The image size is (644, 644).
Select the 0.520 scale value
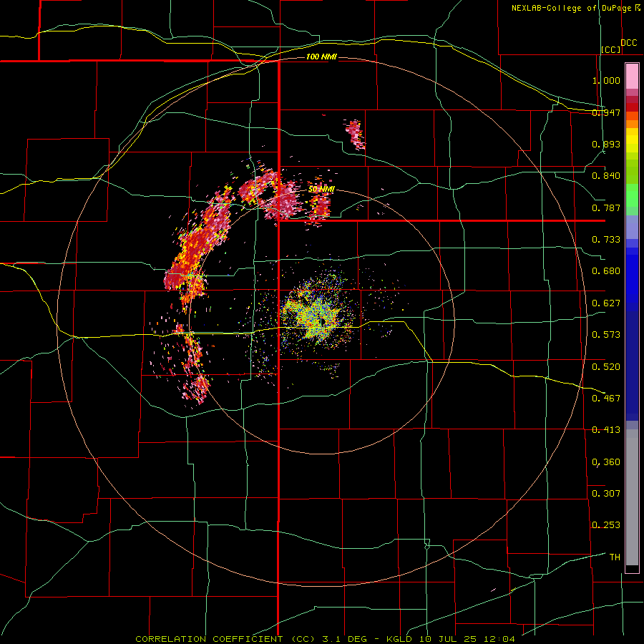(x=606, y=367)
